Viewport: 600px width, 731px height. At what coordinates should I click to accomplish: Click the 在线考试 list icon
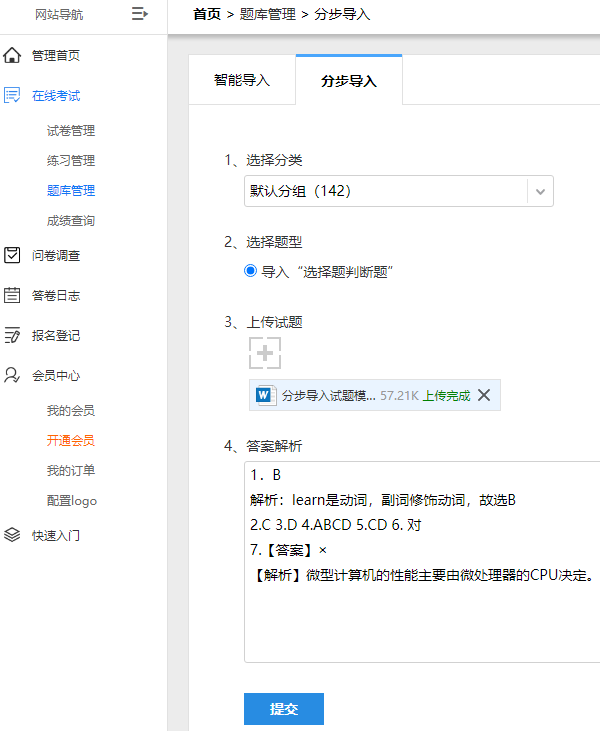(x=12, y=95)
